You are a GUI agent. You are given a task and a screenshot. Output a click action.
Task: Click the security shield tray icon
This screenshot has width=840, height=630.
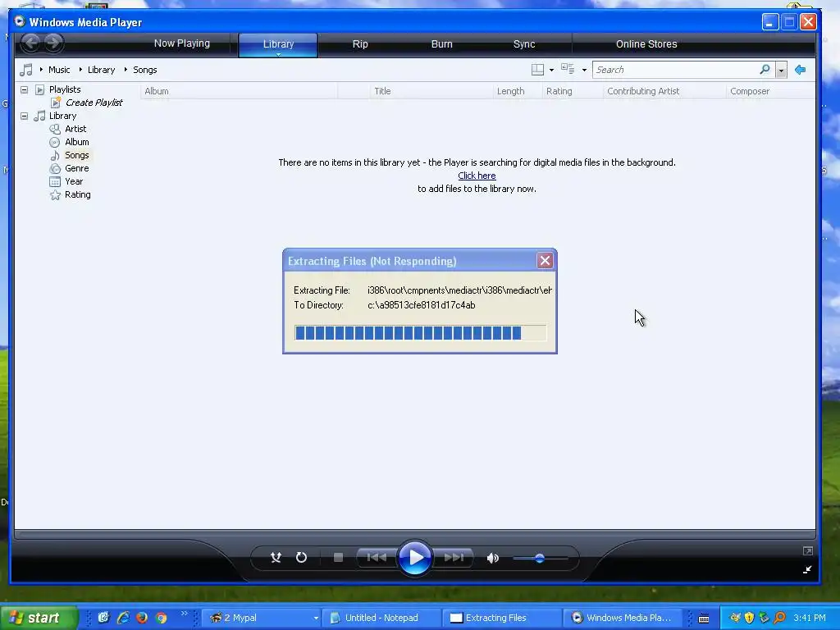tap(749, 618)
